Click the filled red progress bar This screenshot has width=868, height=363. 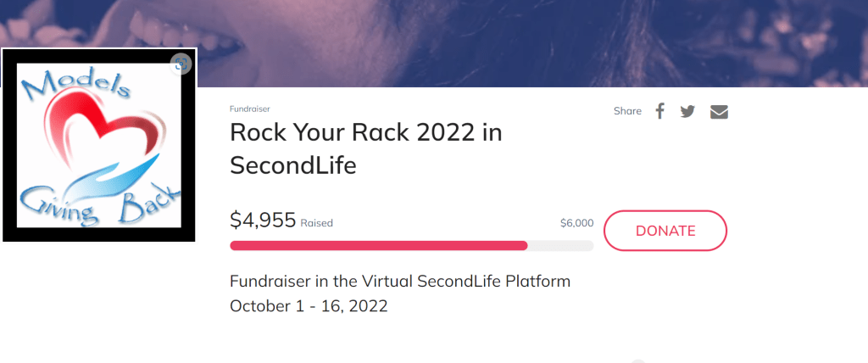[x=378, y=246]
